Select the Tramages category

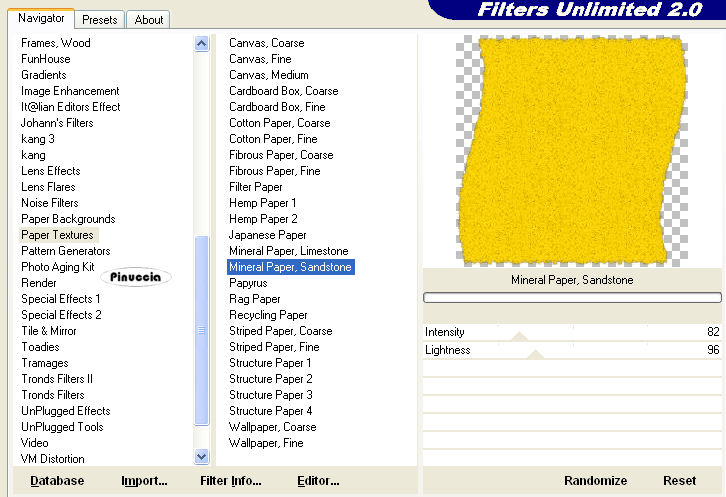click(x=44, y=363)
